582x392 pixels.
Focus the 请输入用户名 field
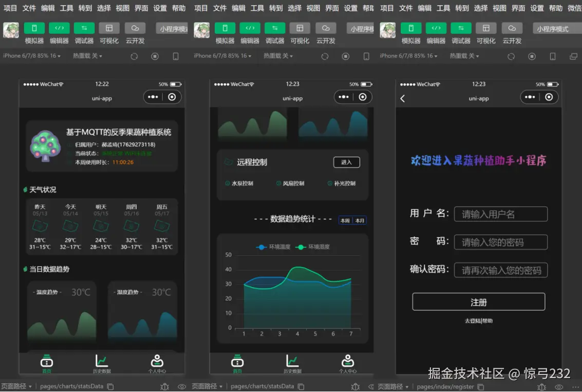(x=501, y=214)
